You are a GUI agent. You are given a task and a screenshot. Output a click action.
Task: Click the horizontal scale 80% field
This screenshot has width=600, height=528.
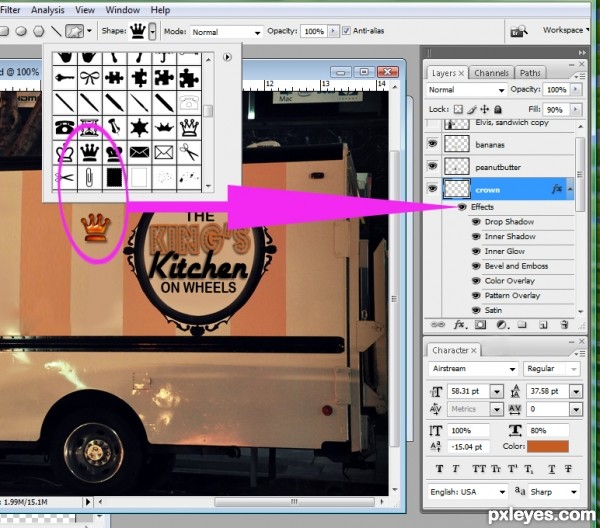[x=547, y=430]
